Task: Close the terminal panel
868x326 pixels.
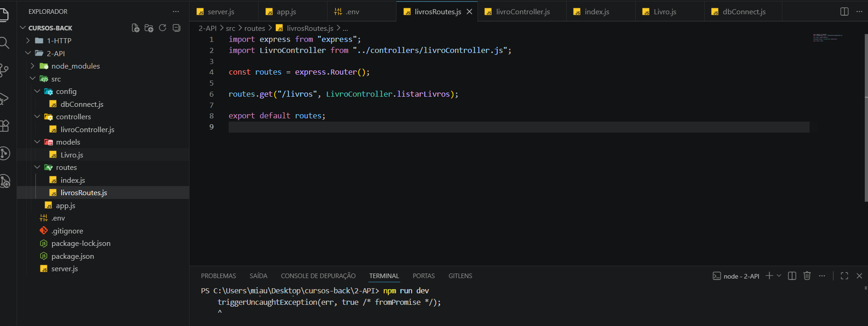Action: tap(859, 276)
